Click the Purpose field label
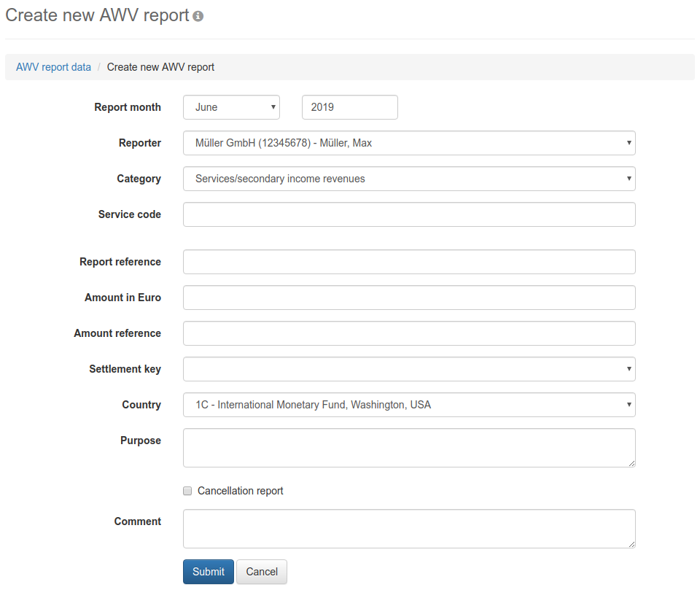 [141, 440]
